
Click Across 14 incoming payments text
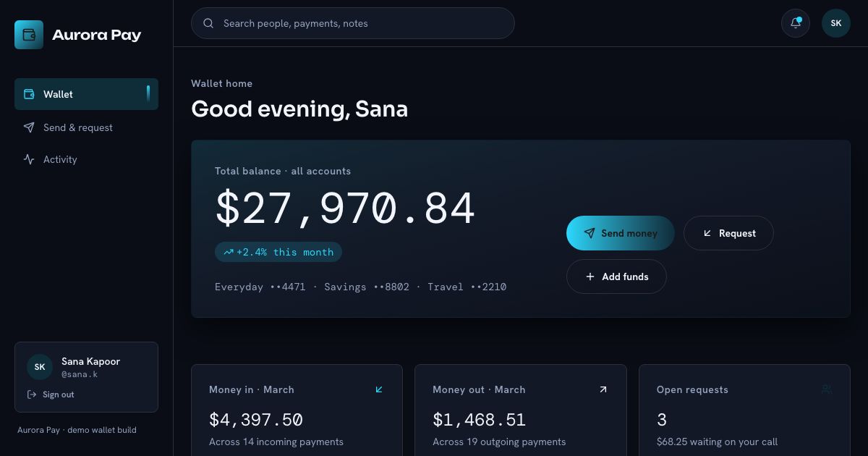pyautogui.click(x=276, y=442)
